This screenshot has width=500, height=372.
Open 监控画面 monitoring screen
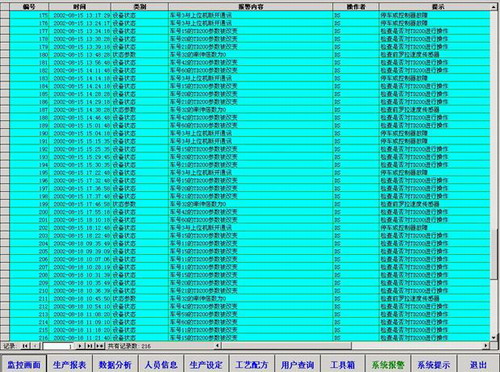[24, 364]
